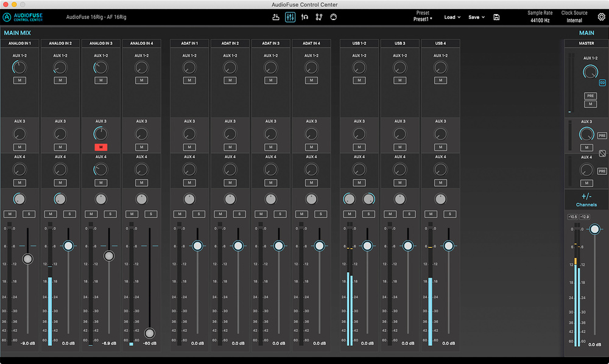This screenshot has width=609, height=364.
Task: Mute the Analog In 1 channel
Action: click(10, 214)
